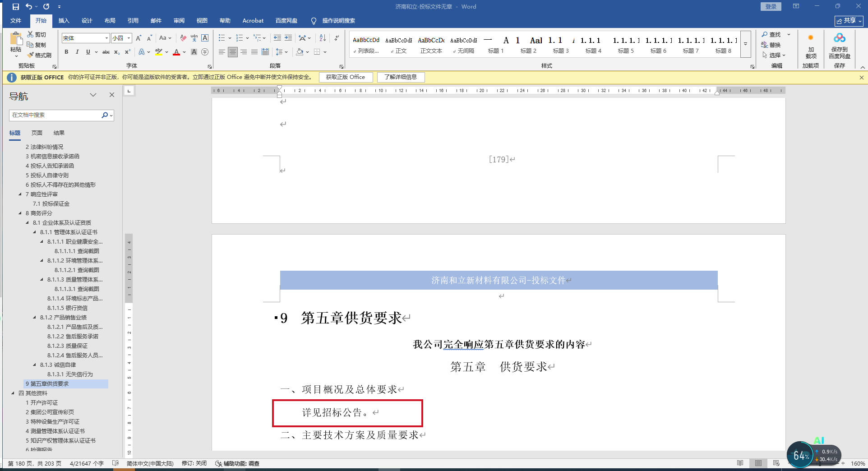Shrink the font size with the smaller A icon

(x=149, y=38)
